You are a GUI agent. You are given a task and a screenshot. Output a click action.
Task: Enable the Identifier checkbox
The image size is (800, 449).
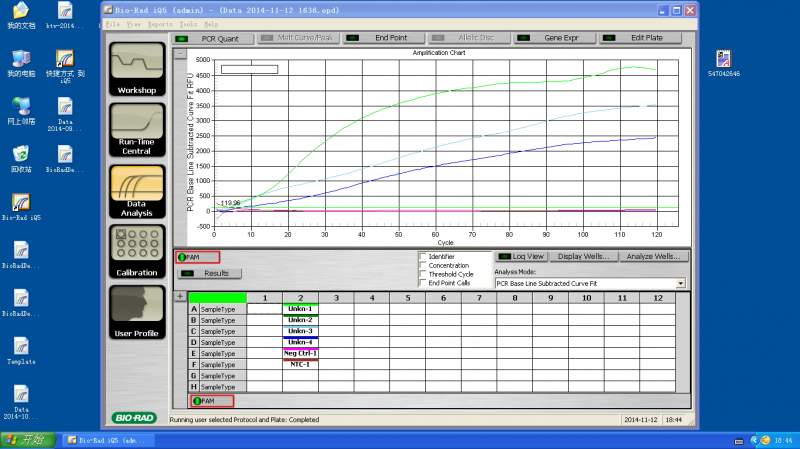(x=422, y=256)
